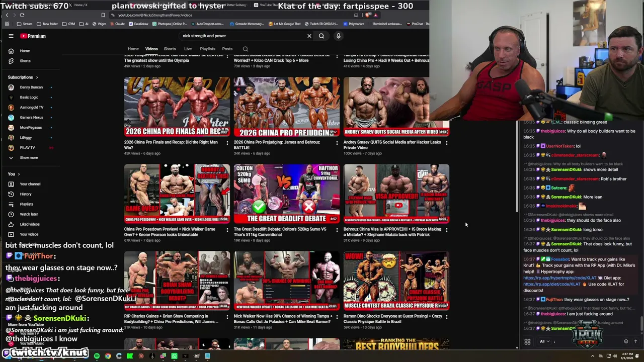This screenshot has height=362, width=644.
Task: Open the Photopea bookmark
Action: 169,24
